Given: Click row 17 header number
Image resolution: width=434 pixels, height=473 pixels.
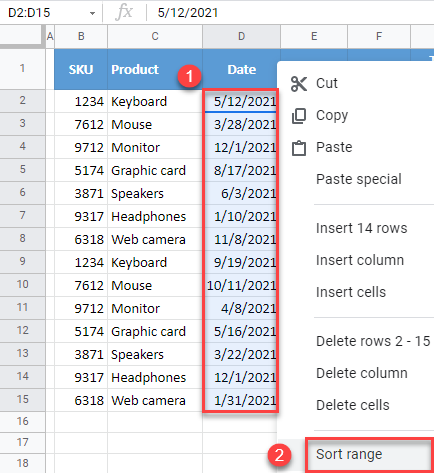Looking at the screenshot, I should 22,442.
